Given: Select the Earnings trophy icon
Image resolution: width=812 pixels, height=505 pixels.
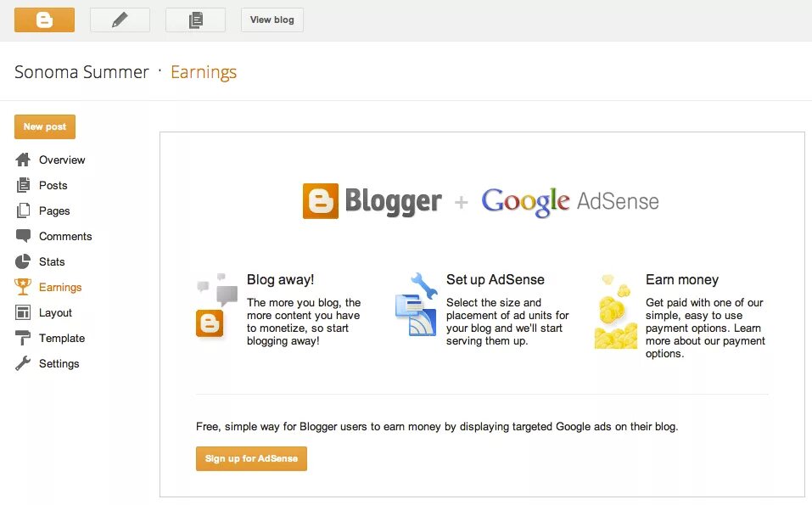Looking at the screenshot, I should tap(23, 287).
